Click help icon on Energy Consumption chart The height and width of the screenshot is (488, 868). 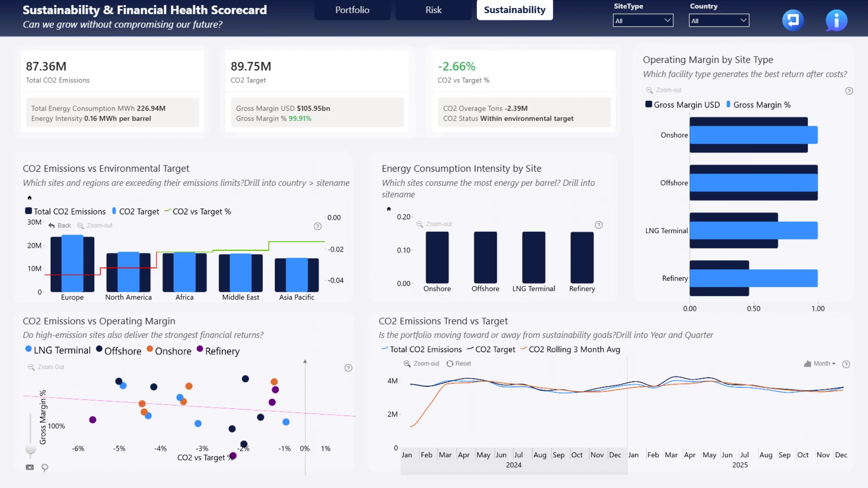click(x=599, y=225)
